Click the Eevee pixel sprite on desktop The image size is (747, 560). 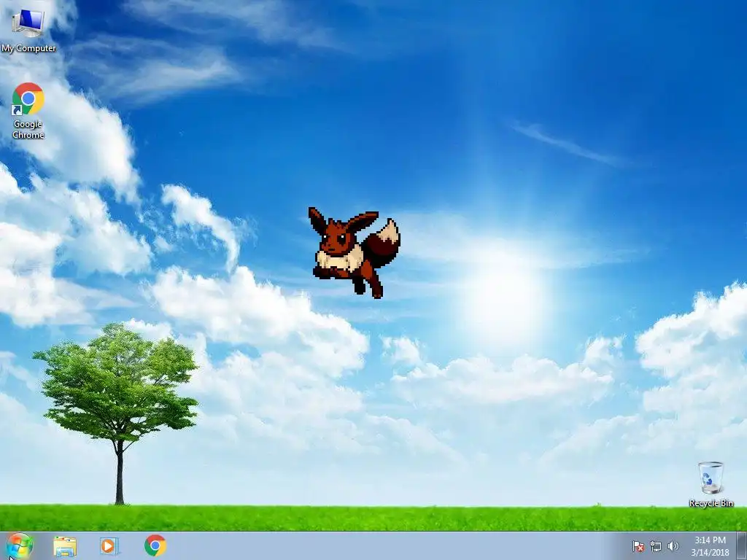(355, 252)
